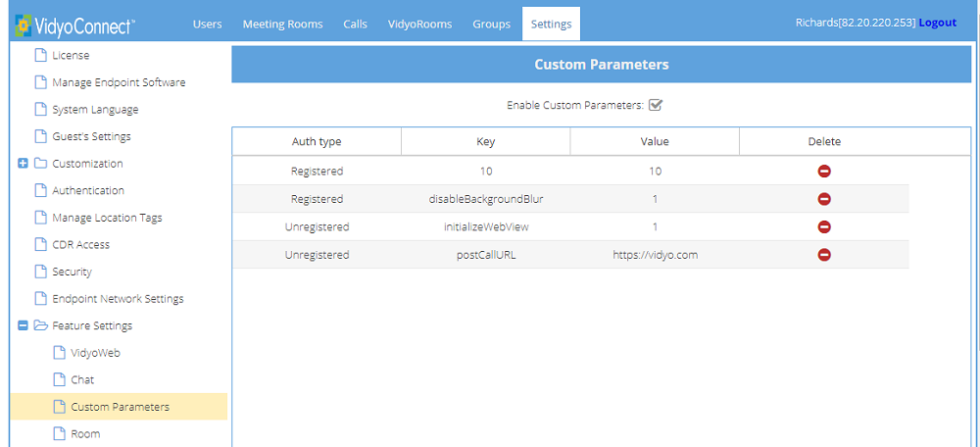Click the Security document icon

pyautogui.click(x=40, y=272)
